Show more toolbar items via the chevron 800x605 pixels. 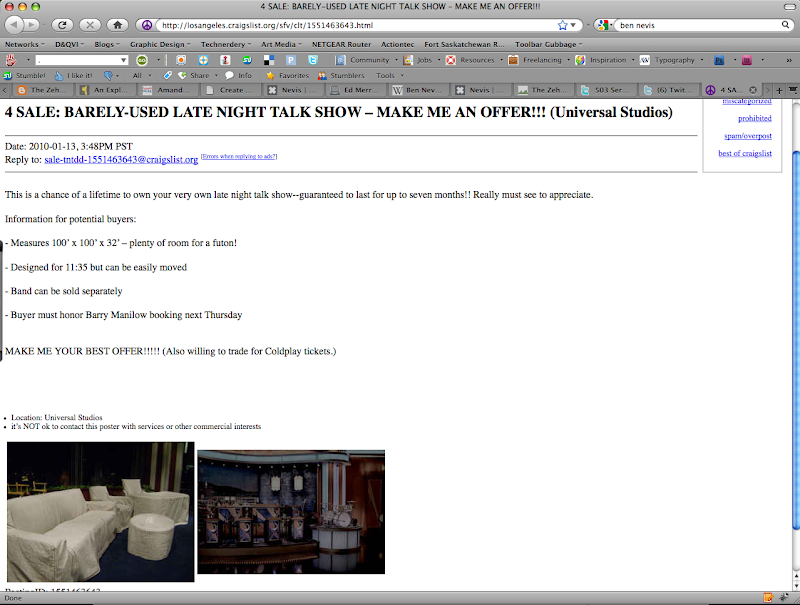(789, 60)
